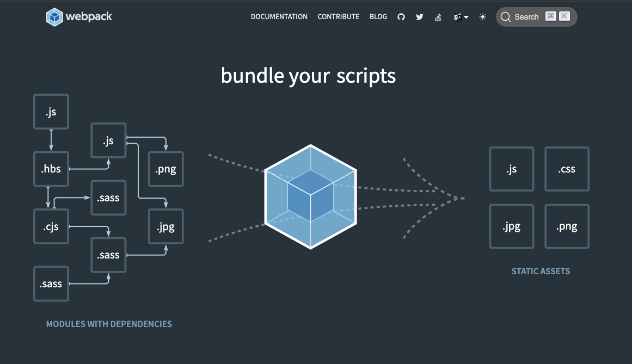Screen dimensions: 632x364
Task: Open the DOCUMENTATION menu item
Action: 279,16
